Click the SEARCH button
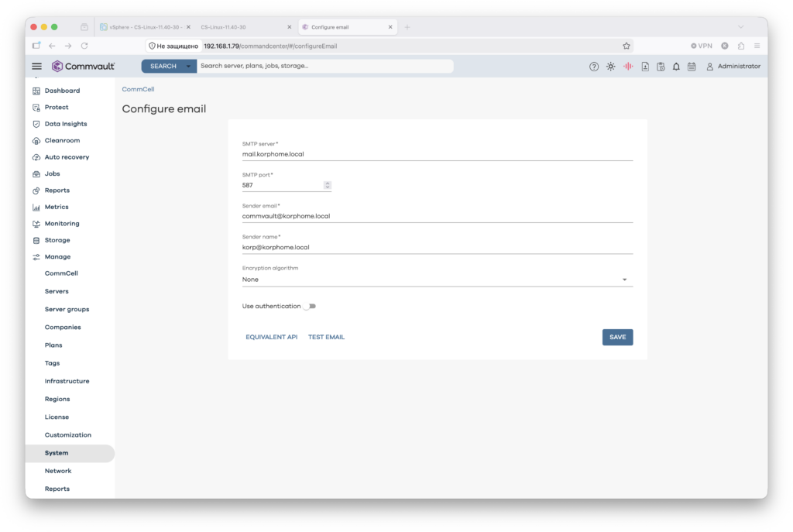 [163, 67]
